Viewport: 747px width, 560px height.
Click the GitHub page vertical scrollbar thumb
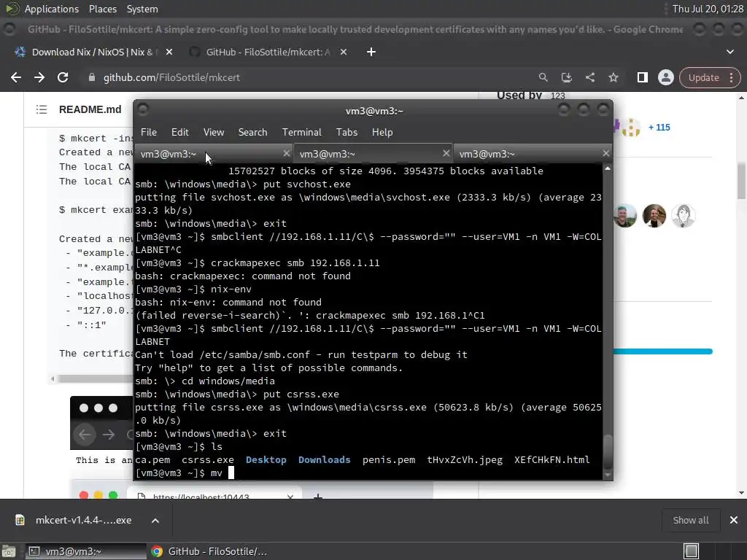click(741, 181)
